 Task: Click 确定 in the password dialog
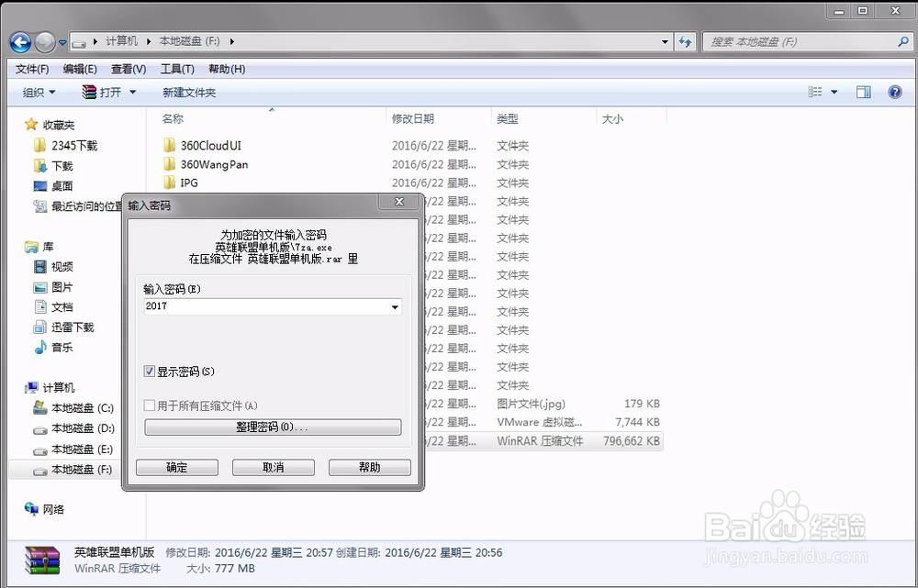(177, 468)
